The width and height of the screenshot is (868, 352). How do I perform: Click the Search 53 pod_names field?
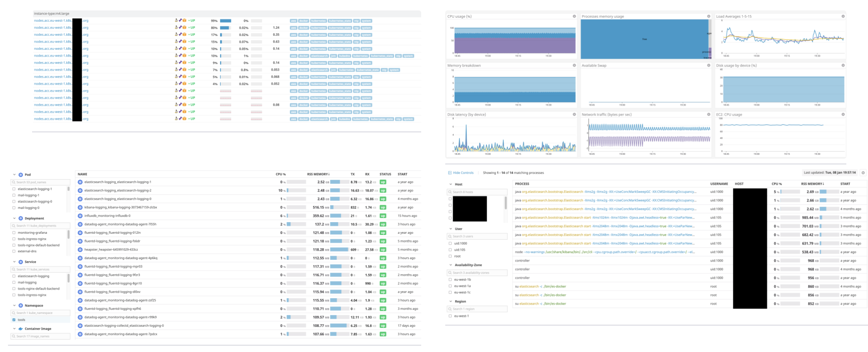[40, 182]
